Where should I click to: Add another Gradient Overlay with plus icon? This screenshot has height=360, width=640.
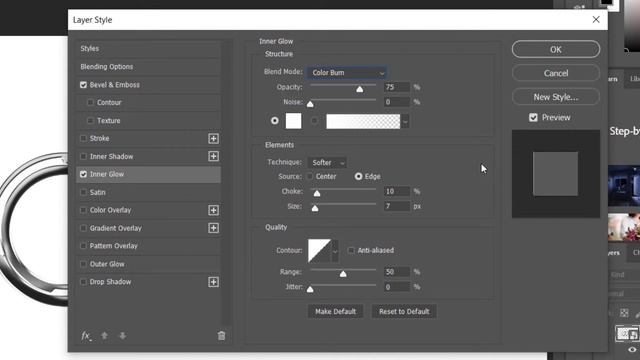[213, 228]
